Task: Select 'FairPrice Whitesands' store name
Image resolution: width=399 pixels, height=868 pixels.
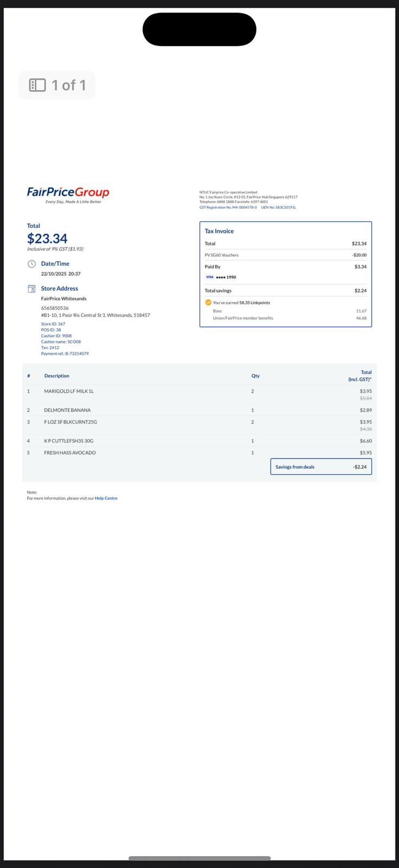Action: click(x=64, y=299)
